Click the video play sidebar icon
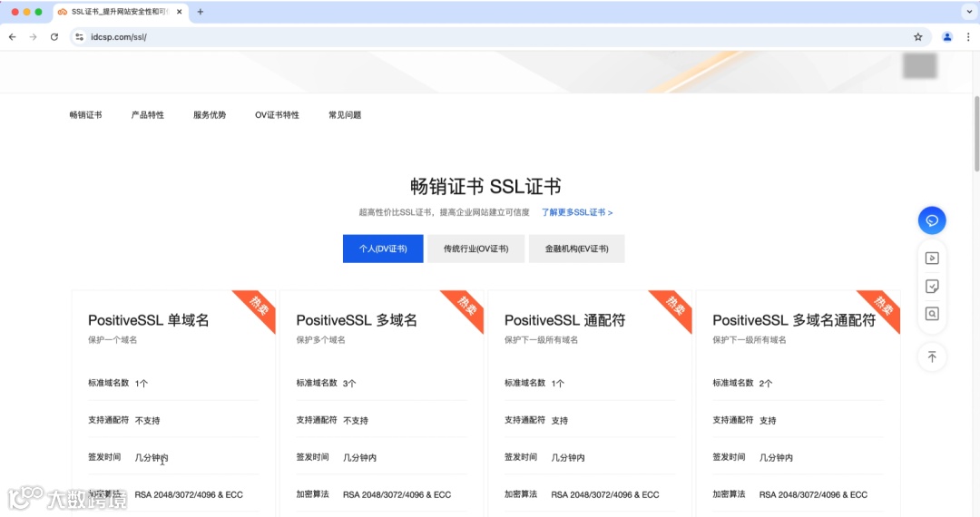Viewport: 980px width, 517px height. [x=932, y=258]
